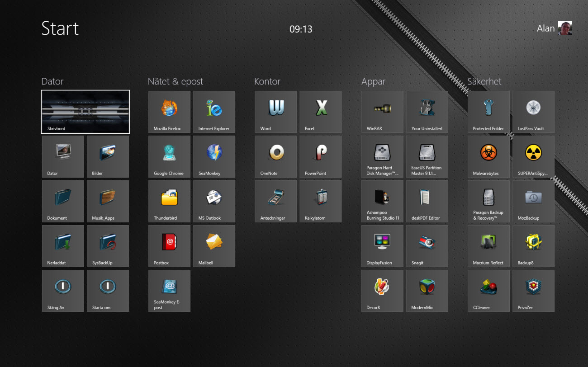Open Paragon Backup & Recovery tile

click(x=488, y=201)
